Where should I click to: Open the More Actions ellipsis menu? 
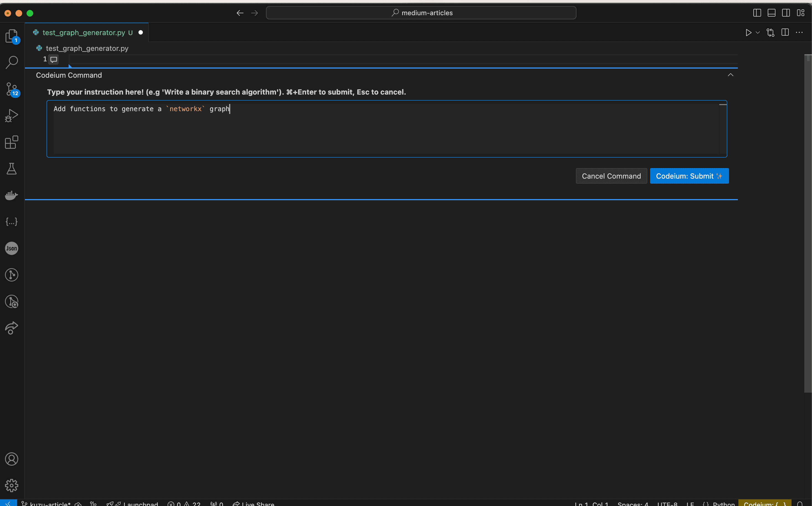click(x=799, y=32)
